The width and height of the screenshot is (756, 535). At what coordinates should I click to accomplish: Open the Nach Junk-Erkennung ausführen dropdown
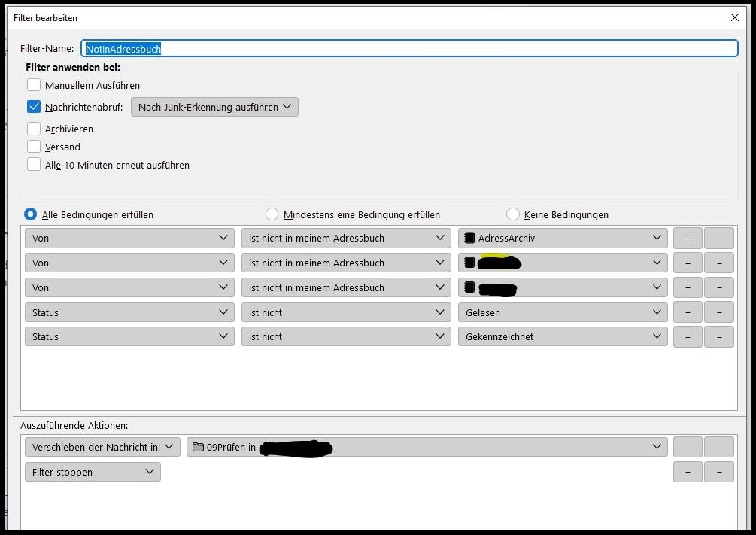click(214, 107)
